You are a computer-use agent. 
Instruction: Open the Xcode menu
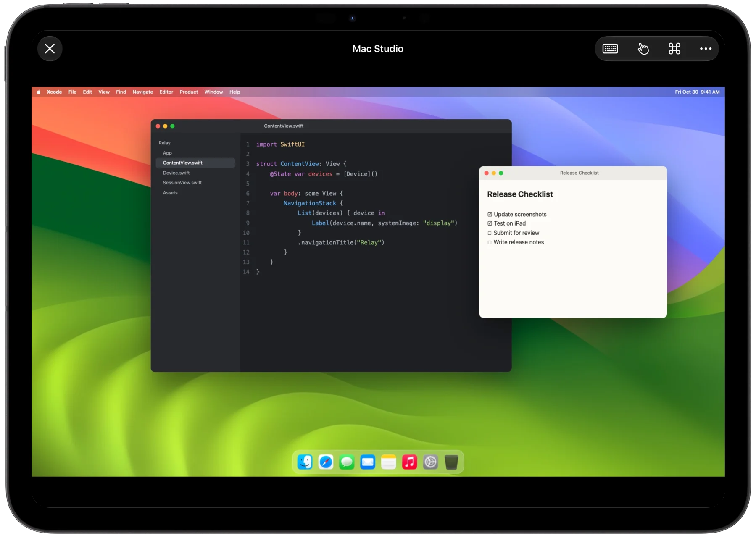coord(54,92)
